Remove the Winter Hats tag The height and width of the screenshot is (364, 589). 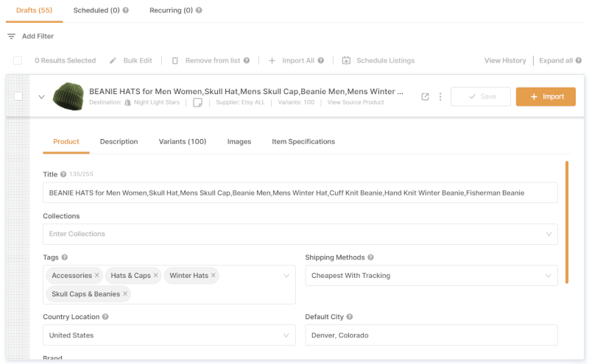pos(213,275)
